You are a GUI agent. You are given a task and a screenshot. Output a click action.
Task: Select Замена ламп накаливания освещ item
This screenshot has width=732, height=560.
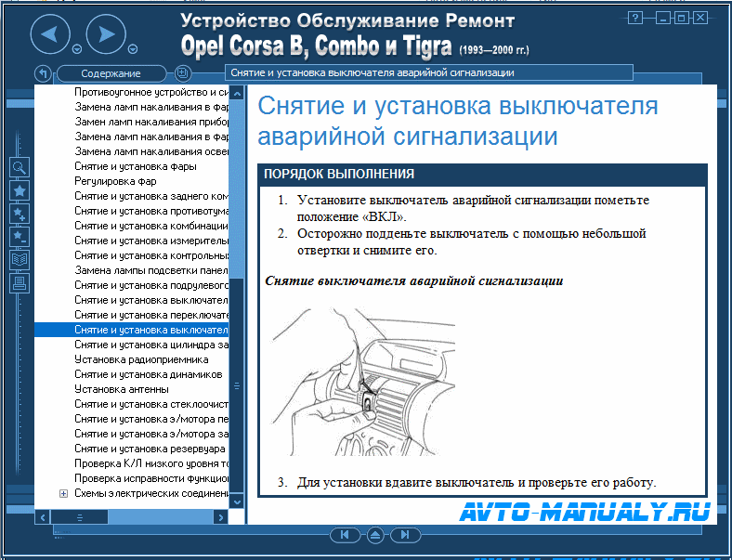[151, 151]
